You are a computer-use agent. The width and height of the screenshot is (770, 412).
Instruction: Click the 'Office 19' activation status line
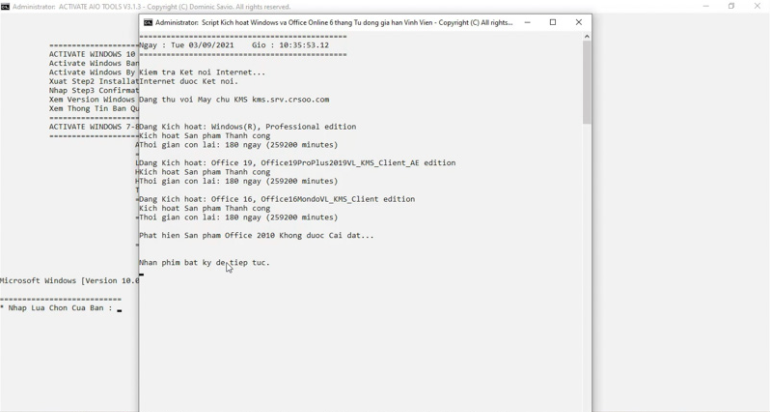[x=297, y=162]
